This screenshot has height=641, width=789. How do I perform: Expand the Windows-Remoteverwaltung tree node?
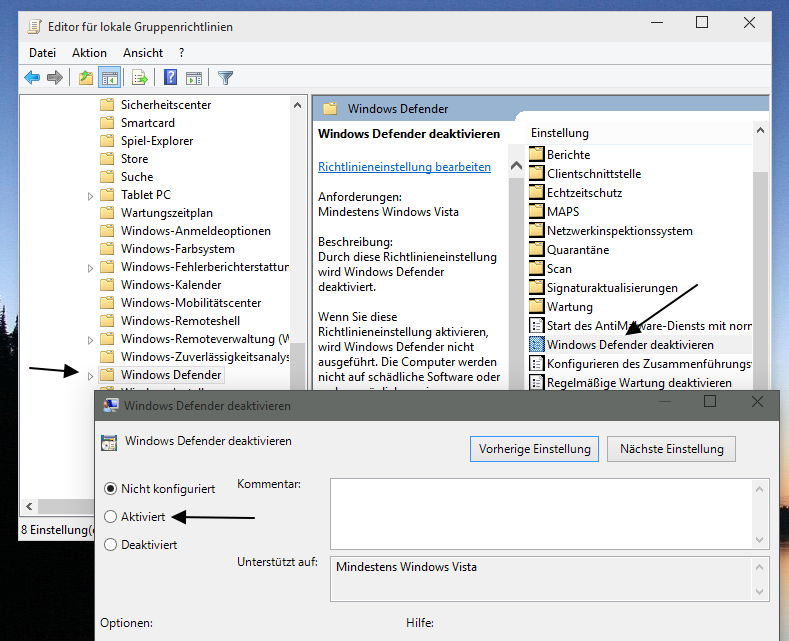(90, 340)
